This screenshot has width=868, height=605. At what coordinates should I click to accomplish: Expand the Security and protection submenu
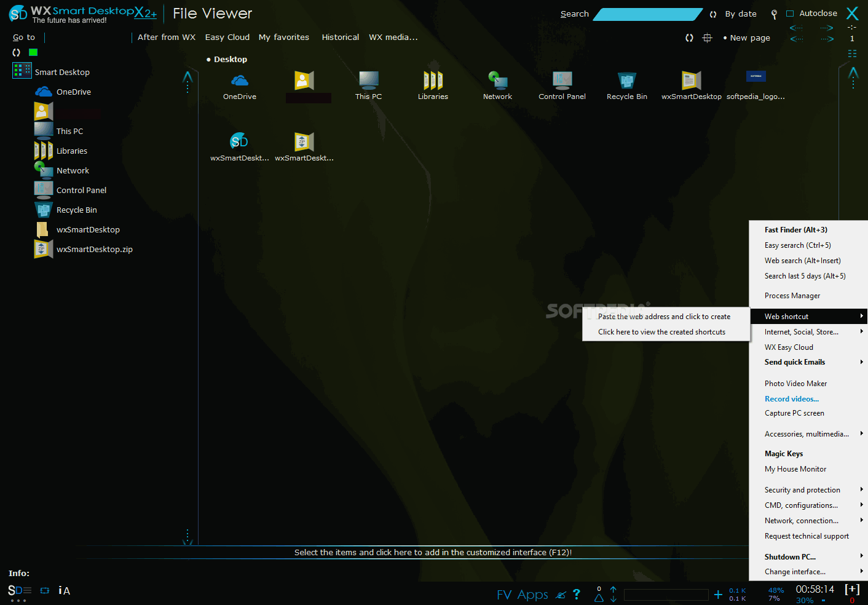point(808,490)
